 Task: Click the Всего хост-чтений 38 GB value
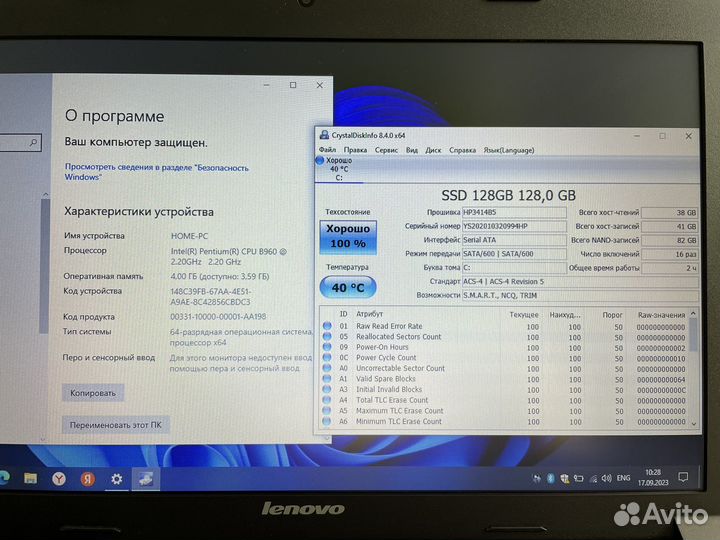coord(669,213)
